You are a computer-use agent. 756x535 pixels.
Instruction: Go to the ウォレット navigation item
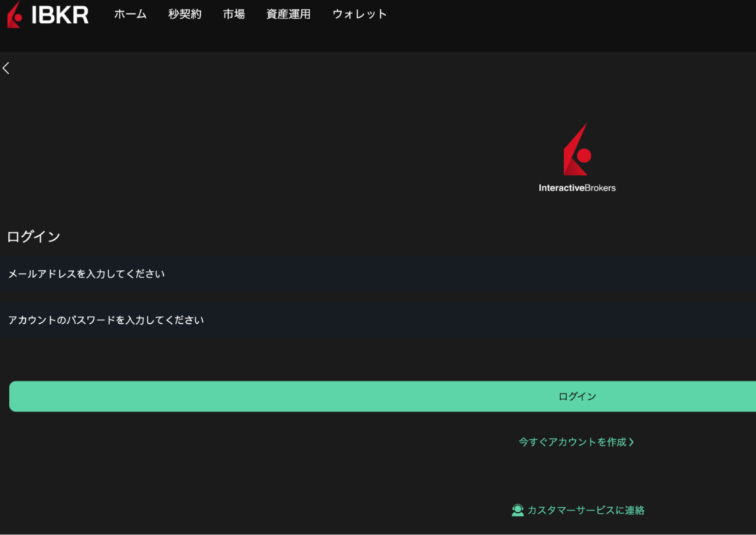(360, 15)
